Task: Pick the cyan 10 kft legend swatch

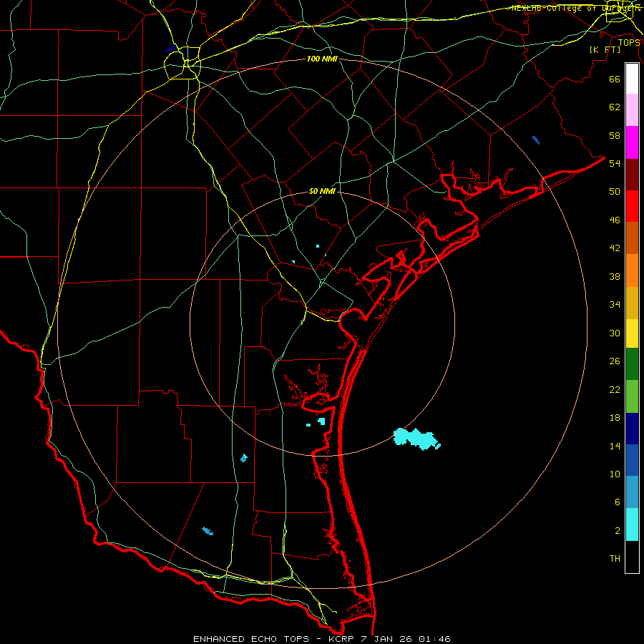Action: pyautogui.click(x=632, y=525)
